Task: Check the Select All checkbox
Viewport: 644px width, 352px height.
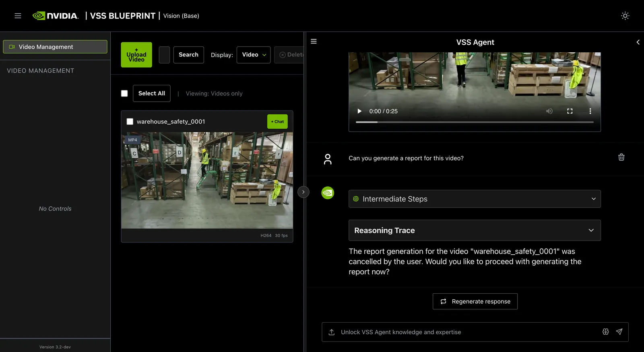Action: 124,93
